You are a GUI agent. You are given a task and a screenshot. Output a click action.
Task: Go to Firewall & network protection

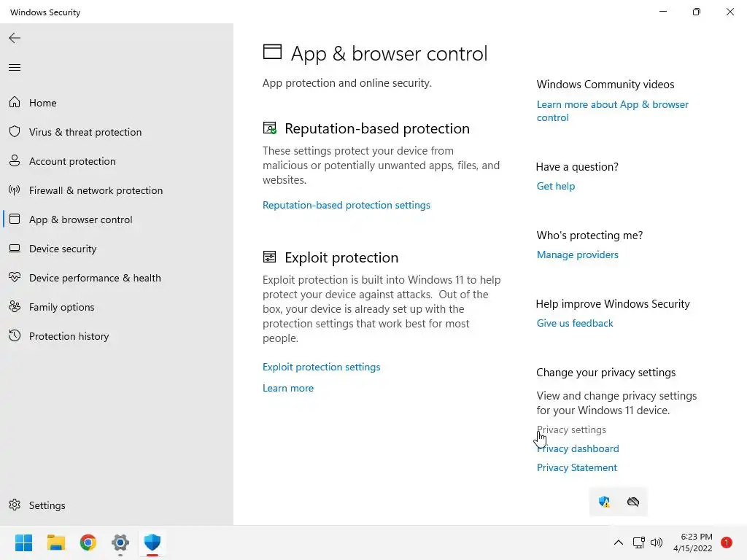[x=96, y=190]
